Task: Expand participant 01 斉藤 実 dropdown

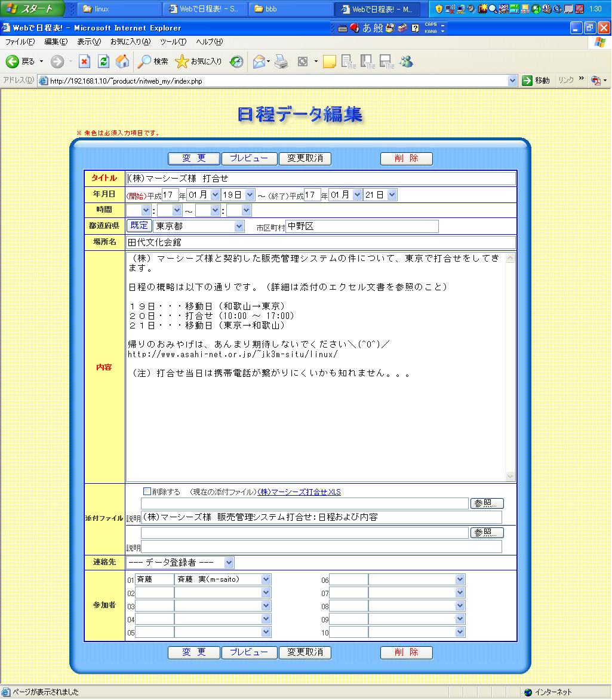Action: tap(266, 579)
